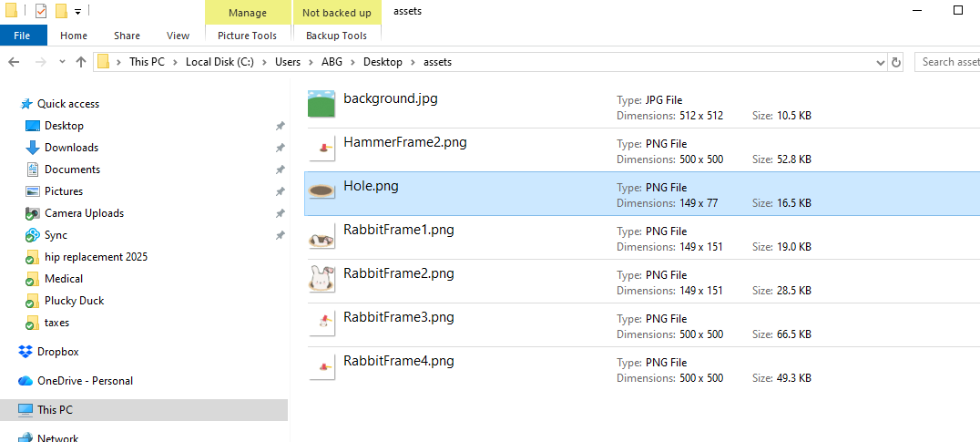This screenshot has width=980, height=442.
Task: Switch to the View ribbon tab
Action: click(178, 36)
